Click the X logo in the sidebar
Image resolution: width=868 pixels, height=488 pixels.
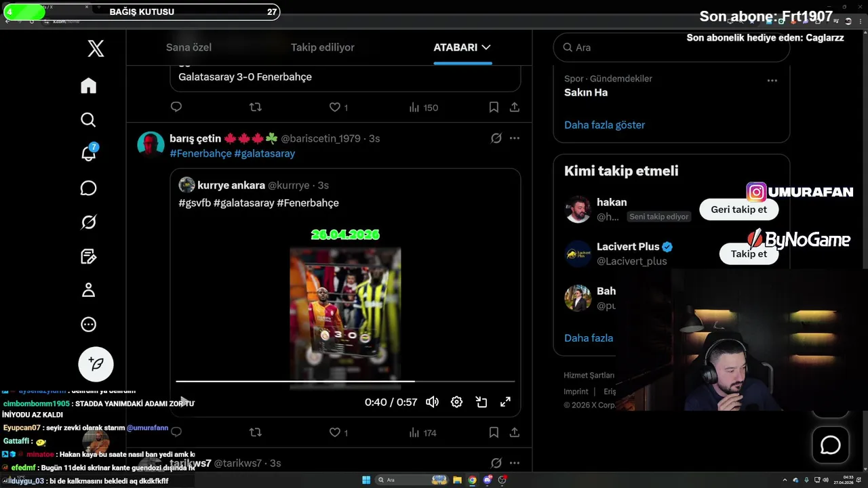click(96, 48)
